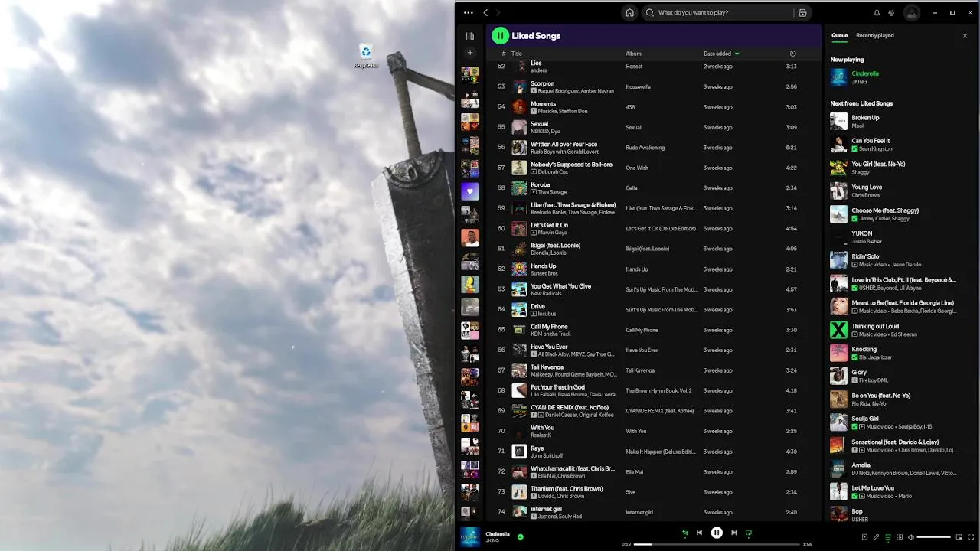
Task: Mute the volume speaker icon
Action: coord(911,537)
